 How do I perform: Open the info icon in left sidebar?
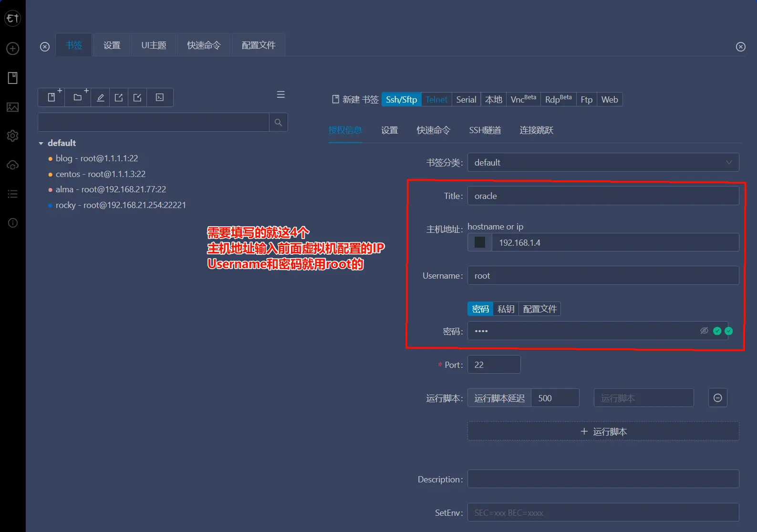pos(13,223)
